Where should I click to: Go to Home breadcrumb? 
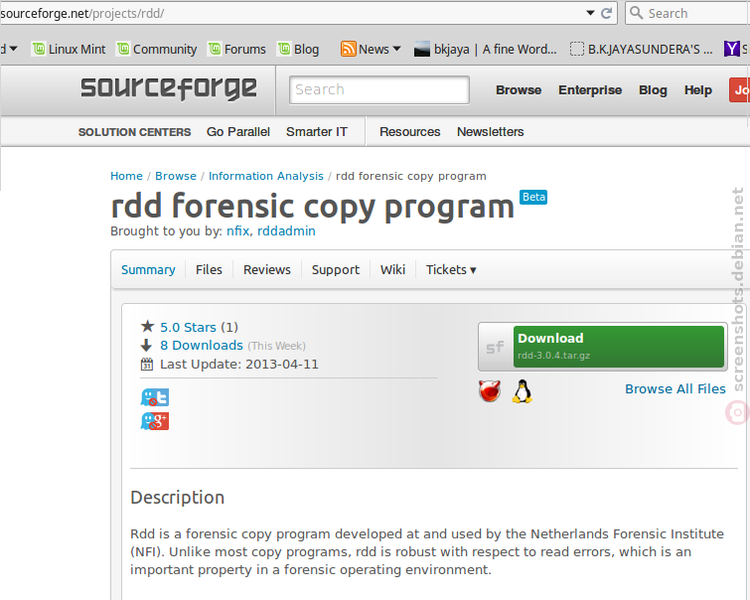[x=126, y=176]
